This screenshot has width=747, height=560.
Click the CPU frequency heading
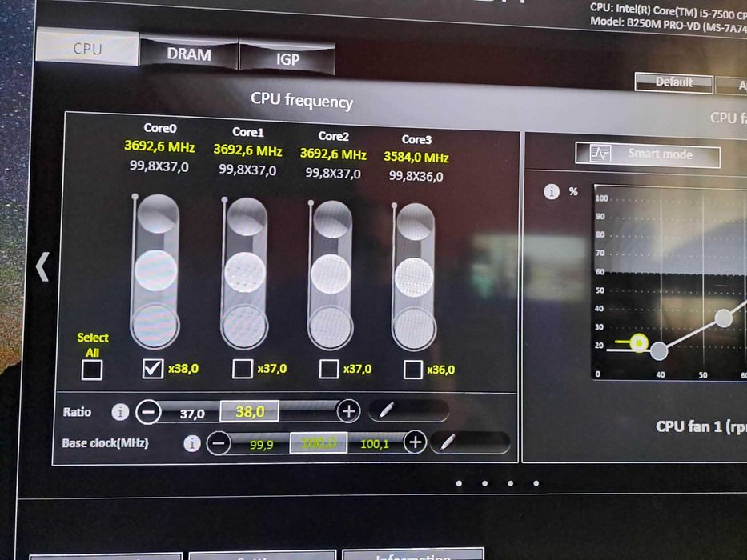tap(302, 101)
